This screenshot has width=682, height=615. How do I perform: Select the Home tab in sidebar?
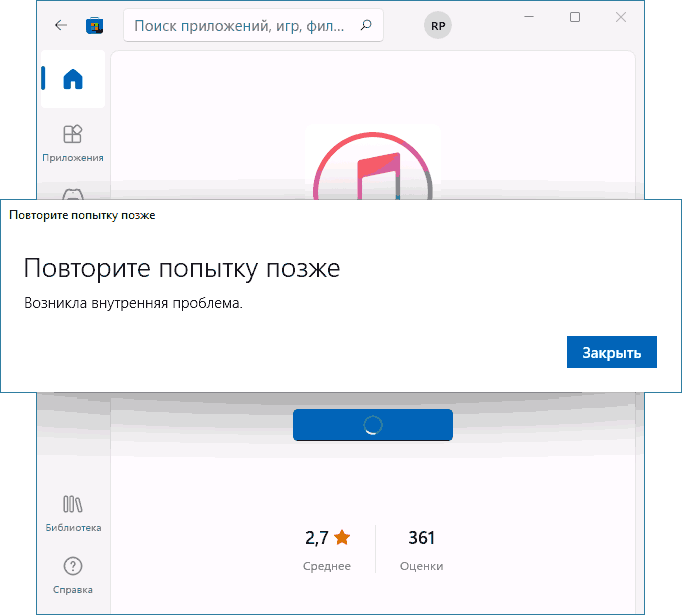(73, 79)
